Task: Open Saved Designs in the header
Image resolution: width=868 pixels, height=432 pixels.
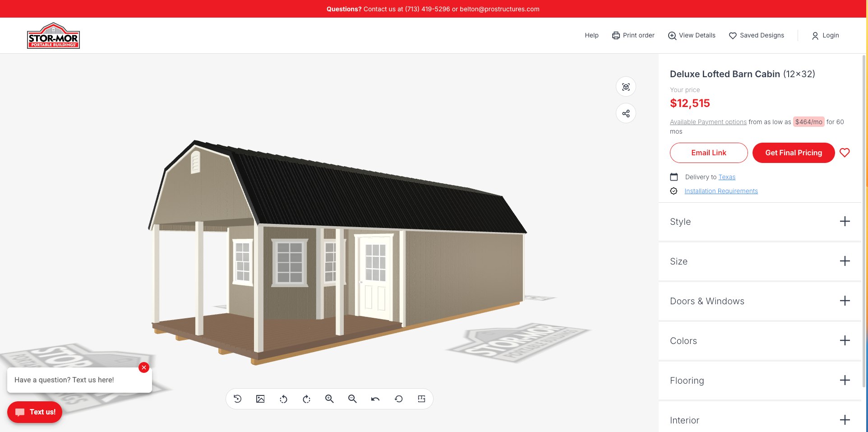Action: pyautogui.click(x=757, y=36)
